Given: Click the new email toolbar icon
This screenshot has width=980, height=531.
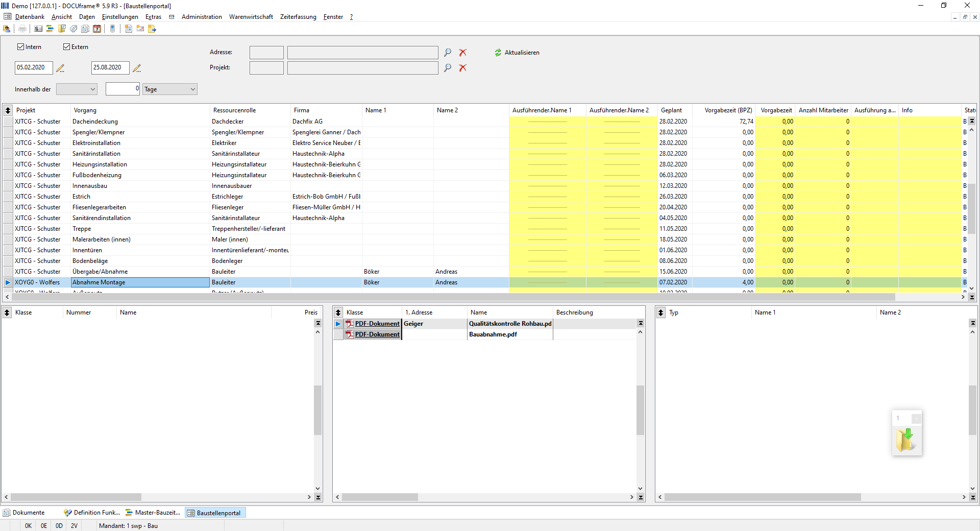Looking at the screenshot, I should [x=140, y=29].
